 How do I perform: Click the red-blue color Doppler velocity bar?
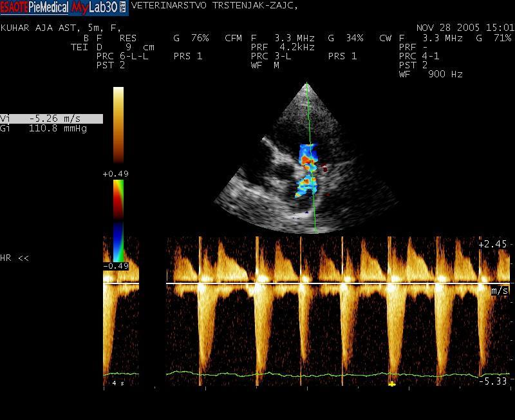pos(118,220)
